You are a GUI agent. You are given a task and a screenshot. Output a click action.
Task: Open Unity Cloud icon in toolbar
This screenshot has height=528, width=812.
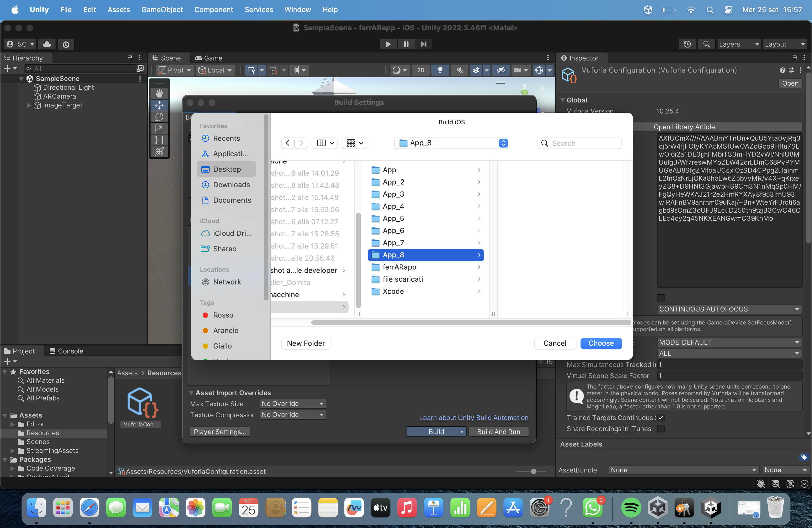(47, 44)
